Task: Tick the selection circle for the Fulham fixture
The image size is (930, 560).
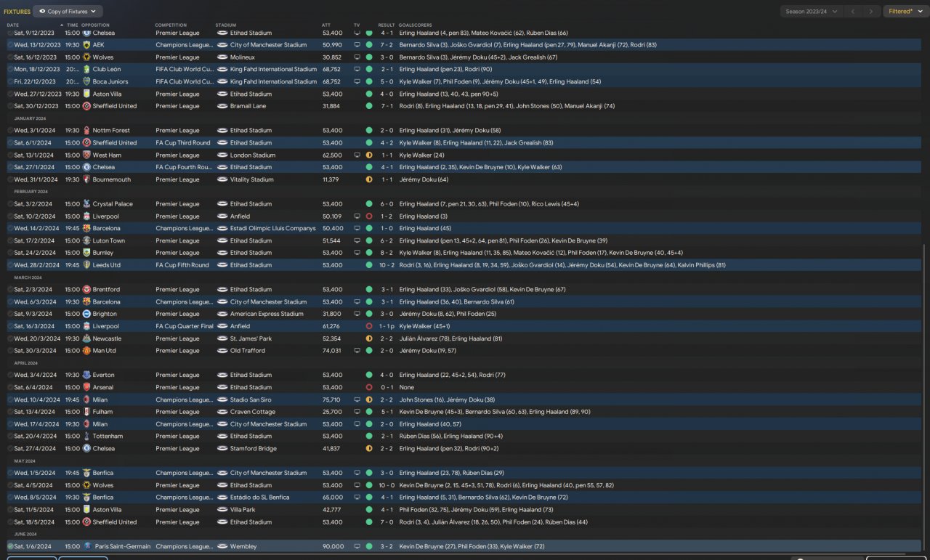Action: (10, 412)
